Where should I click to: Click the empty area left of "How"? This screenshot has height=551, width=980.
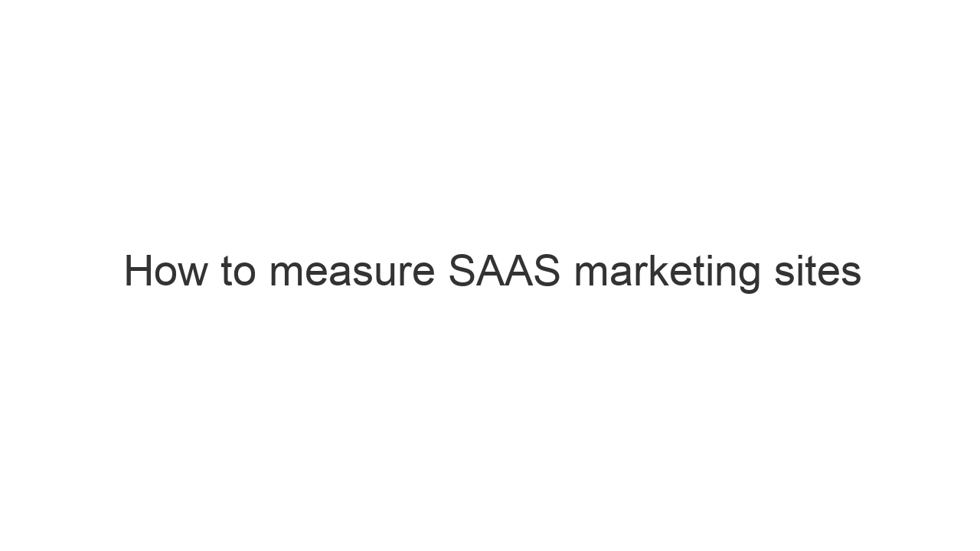pyautogui.click(x=61, y=272)
